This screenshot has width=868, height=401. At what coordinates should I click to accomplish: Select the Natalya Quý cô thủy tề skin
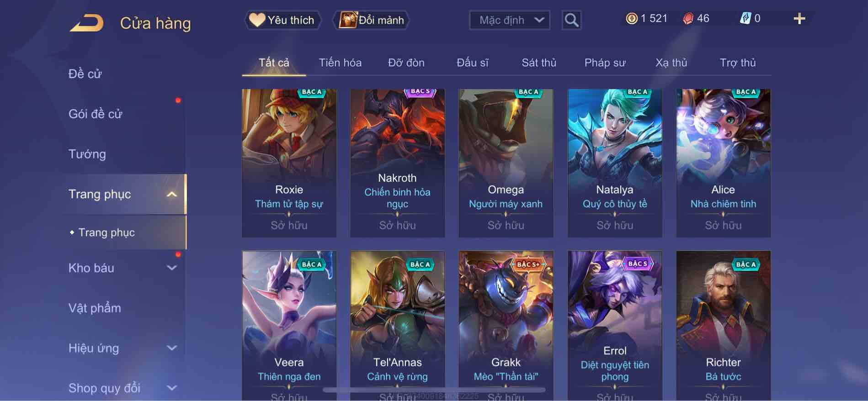pyautogui.click(x=615, y=163)
